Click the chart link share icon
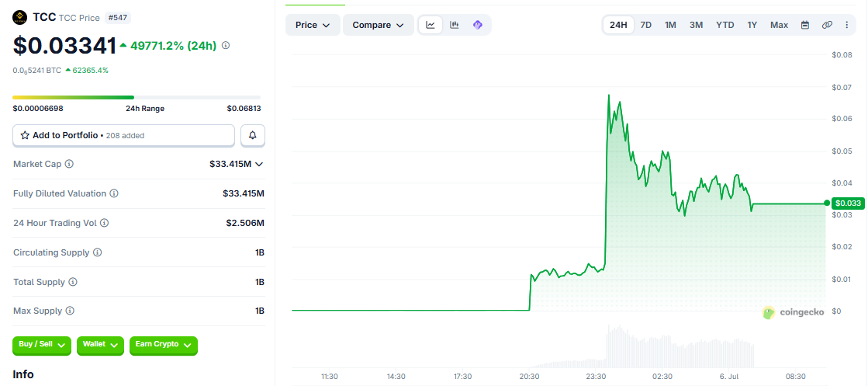 point(827,25)
